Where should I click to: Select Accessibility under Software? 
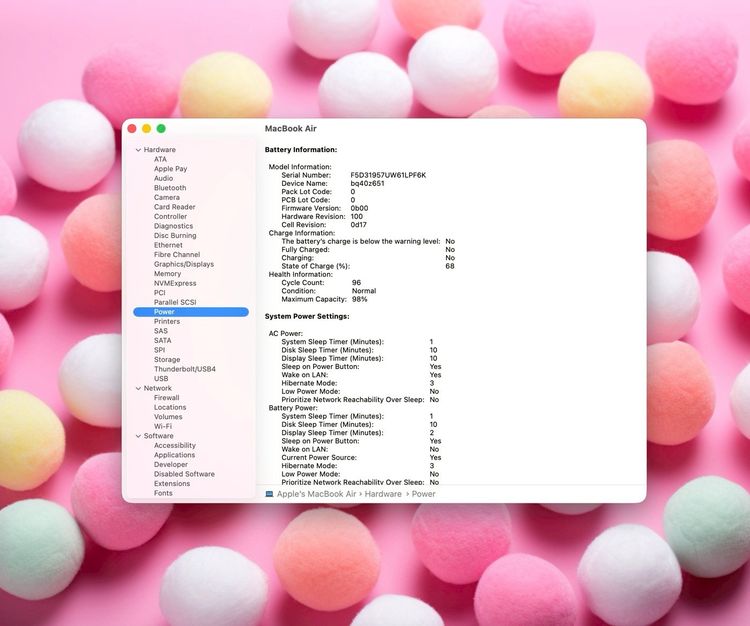(x=175, y=446)
